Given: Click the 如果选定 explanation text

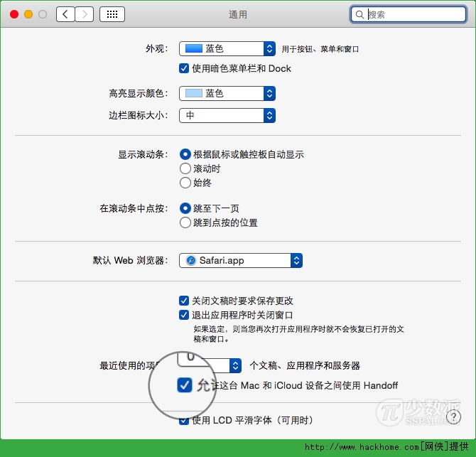Looking at the screenshot, I should coord(298,334).
